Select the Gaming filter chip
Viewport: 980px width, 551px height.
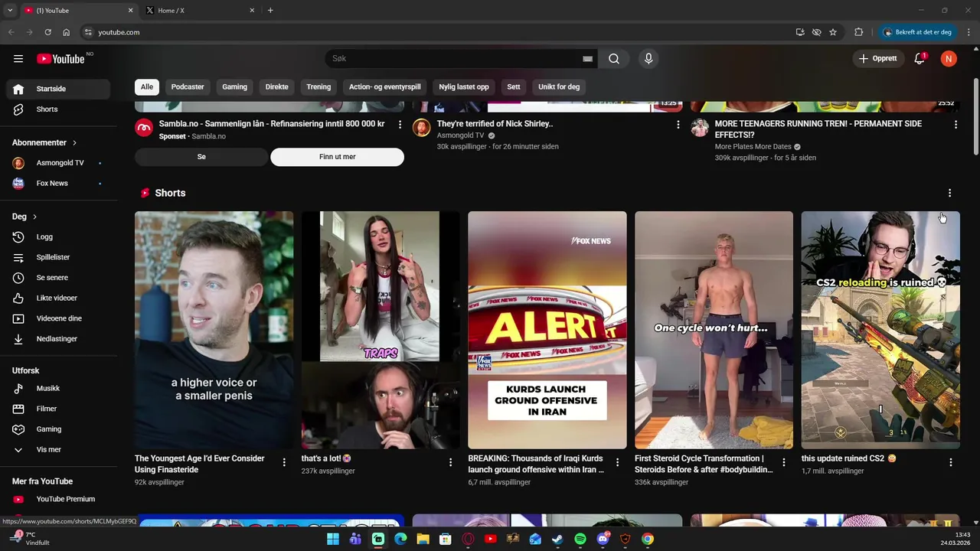234,87
